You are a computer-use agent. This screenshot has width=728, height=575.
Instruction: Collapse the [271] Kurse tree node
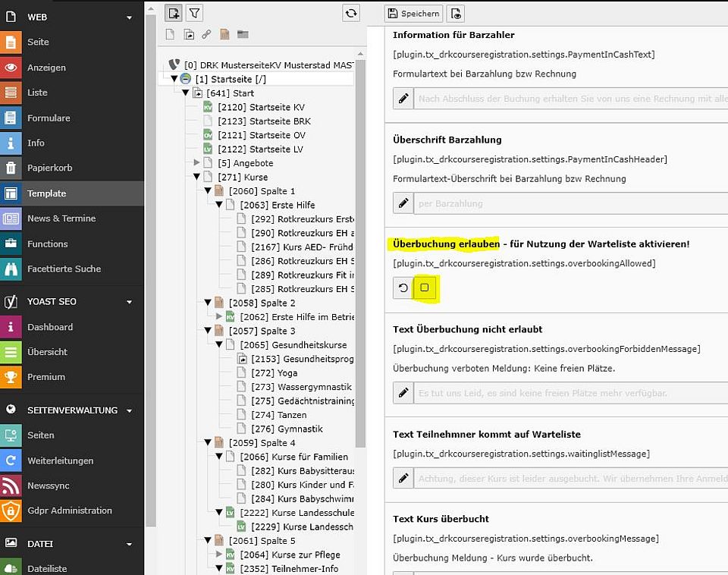click(197, 178)
